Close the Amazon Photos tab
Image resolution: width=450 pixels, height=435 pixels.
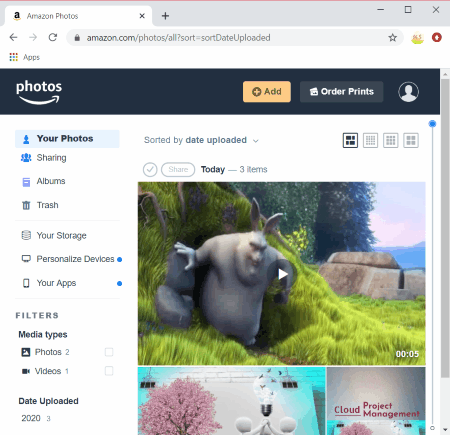click(142, 16)
